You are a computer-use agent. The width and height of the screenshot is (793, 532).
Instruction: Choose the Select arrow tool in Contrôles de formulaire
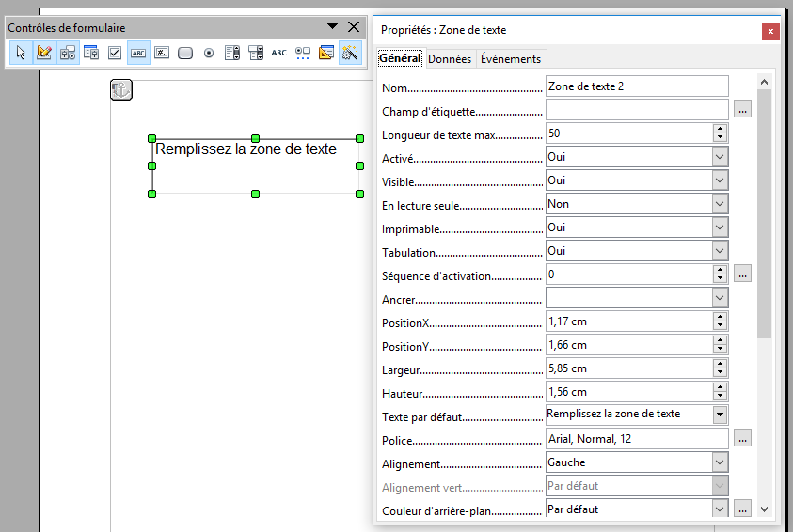pos(21,53)
